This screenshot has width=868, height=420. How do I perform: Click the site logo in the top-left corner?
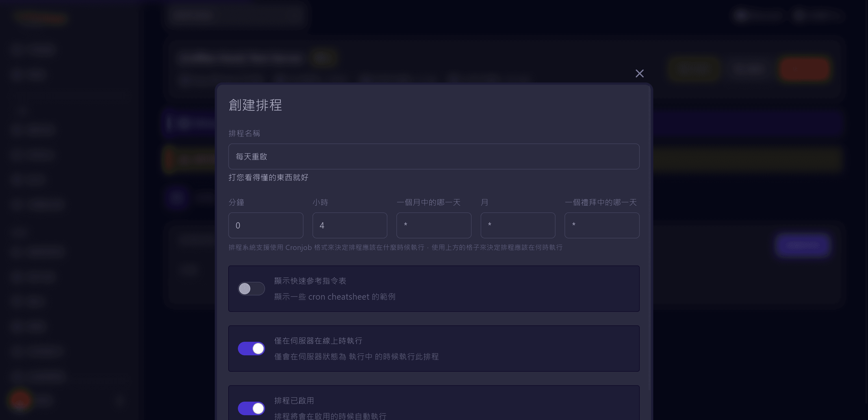40,19
